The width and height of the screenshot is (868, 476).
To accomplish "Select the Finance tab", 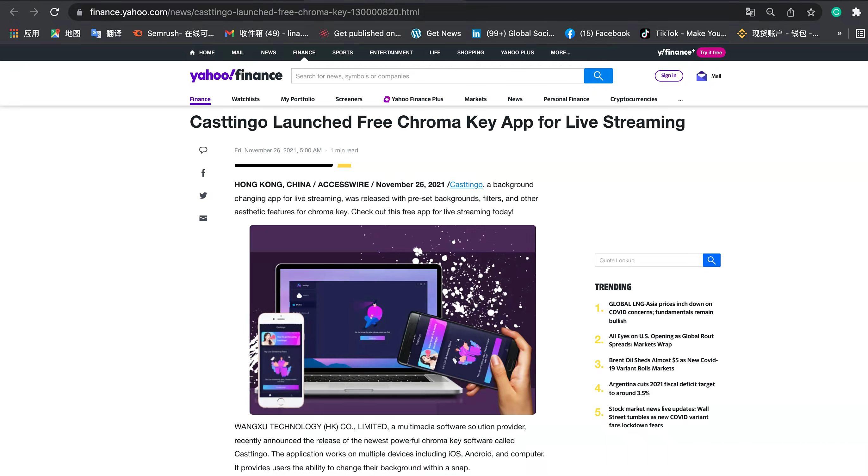I will point(200,99).
